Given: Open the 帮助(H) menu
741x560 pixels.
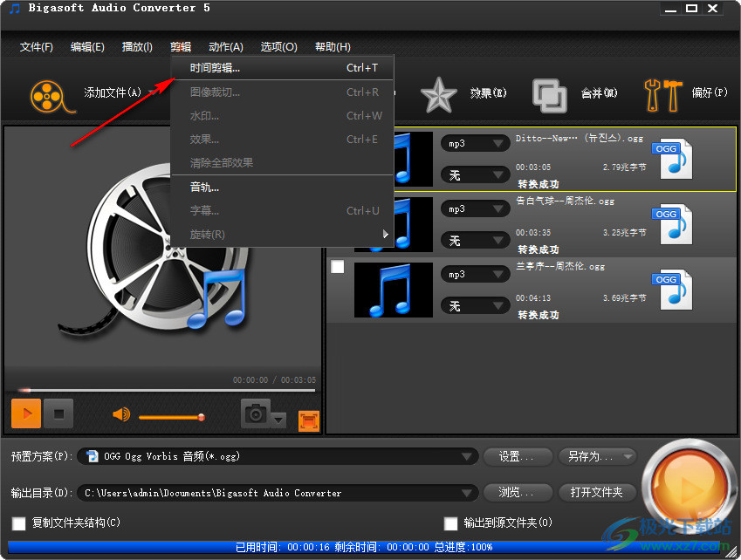Looking at the screenshot, I should coord(333,47).
